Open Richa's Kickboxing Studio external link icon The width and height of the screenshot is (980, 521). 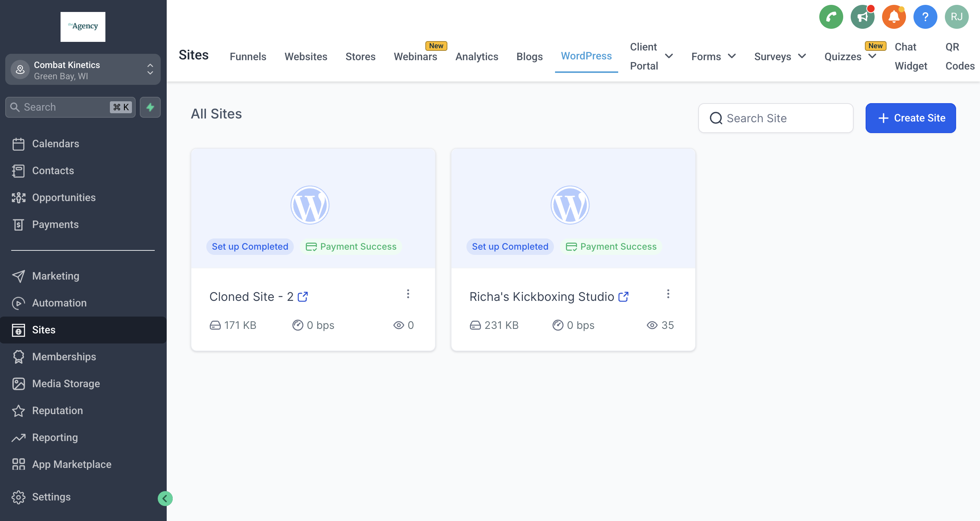623,297
